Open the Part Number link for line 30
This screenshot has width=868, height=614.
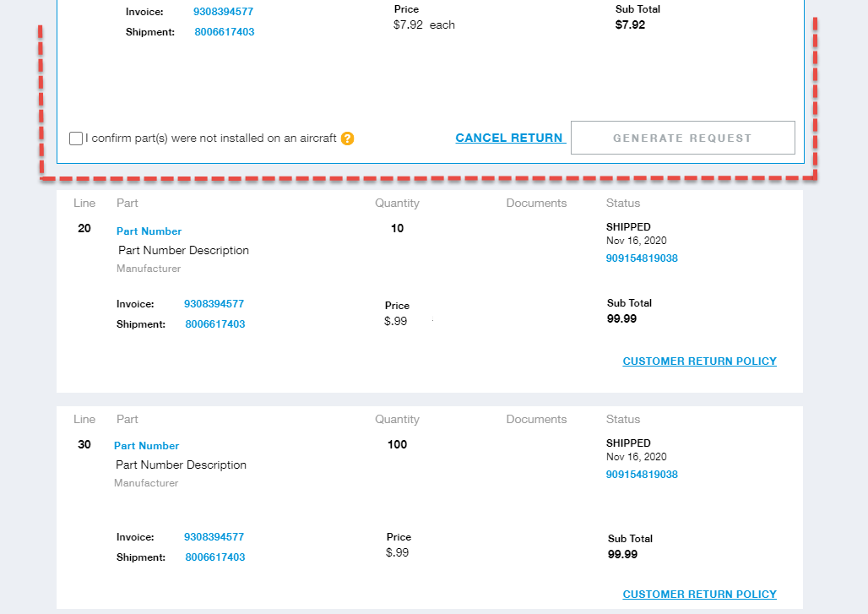click(147, 446)
